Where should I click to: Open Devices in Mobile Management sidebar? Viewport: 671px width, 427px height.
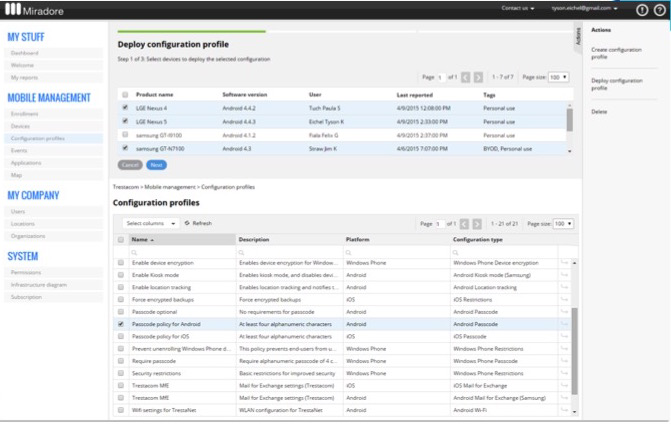tap(20, 126)
